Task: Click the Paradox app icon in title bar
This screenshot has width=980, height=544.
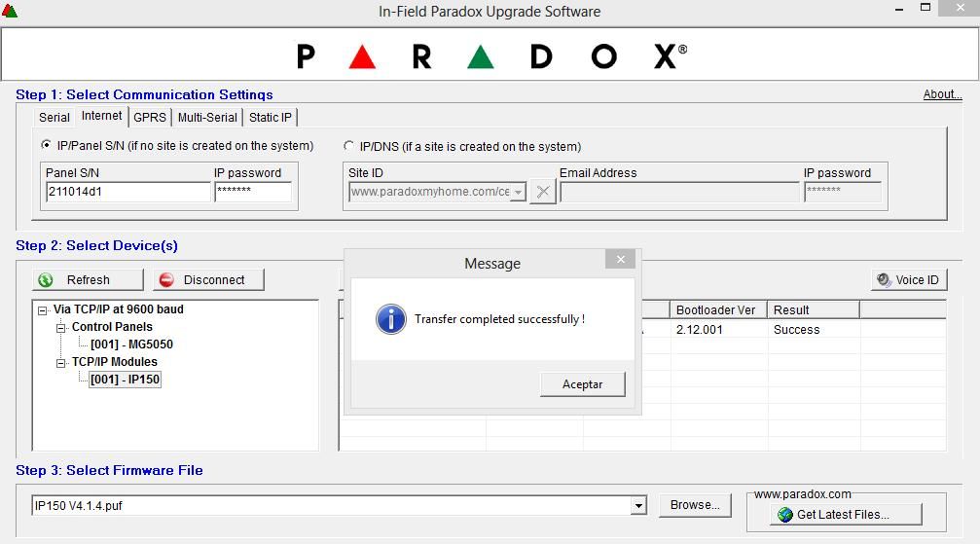Action: [x=10, y=11]
